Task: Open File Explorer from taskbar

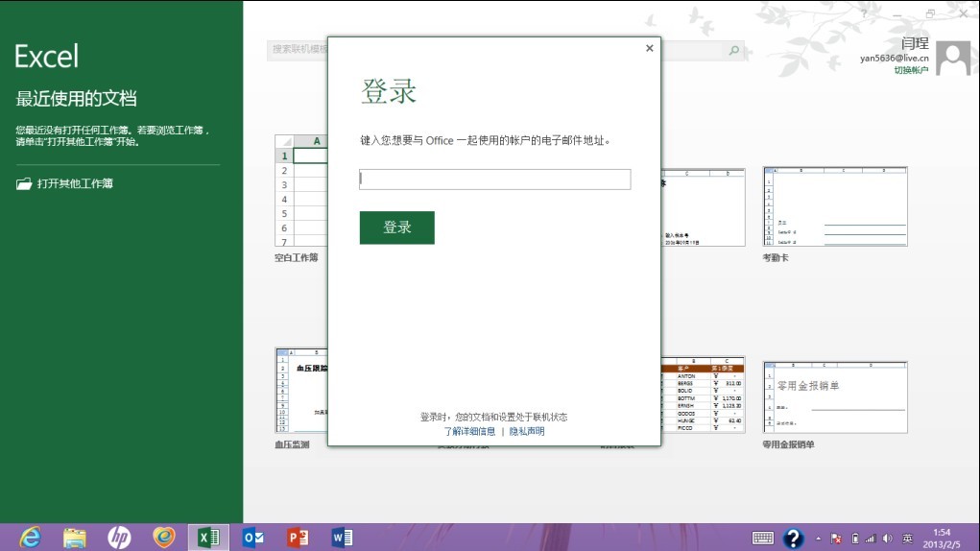Action: pos(74,538)
